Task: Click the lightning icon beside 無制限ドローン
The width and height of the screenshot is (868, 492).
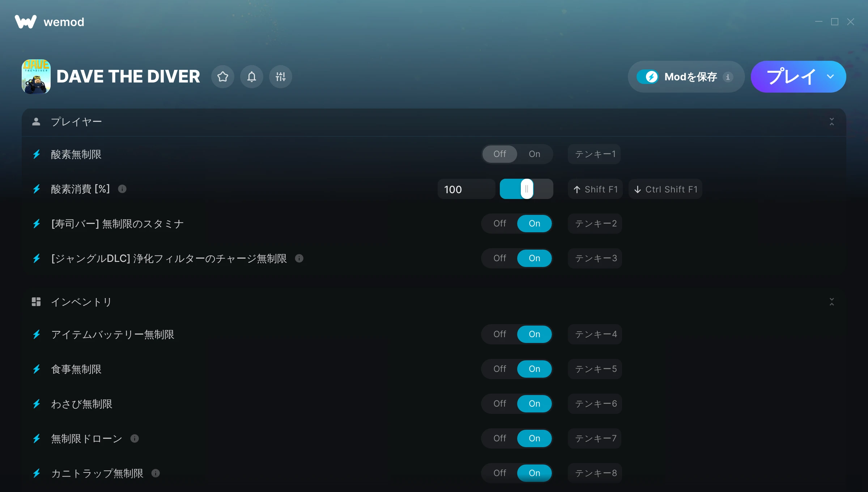Action: tap(37, 438)
